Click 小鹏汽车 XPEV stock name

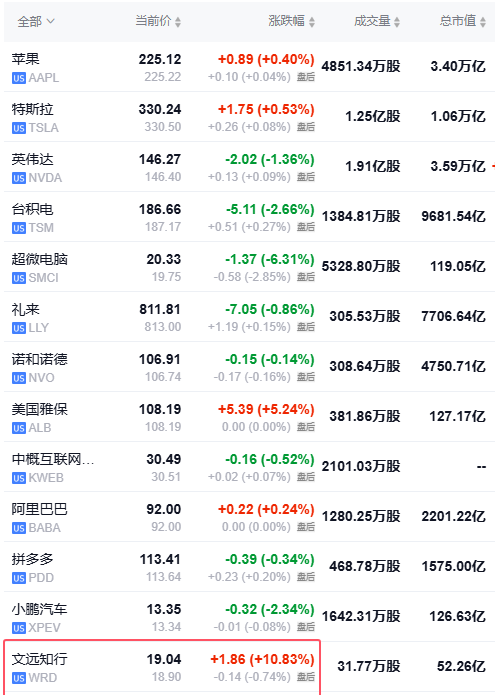tap(39, 609)
